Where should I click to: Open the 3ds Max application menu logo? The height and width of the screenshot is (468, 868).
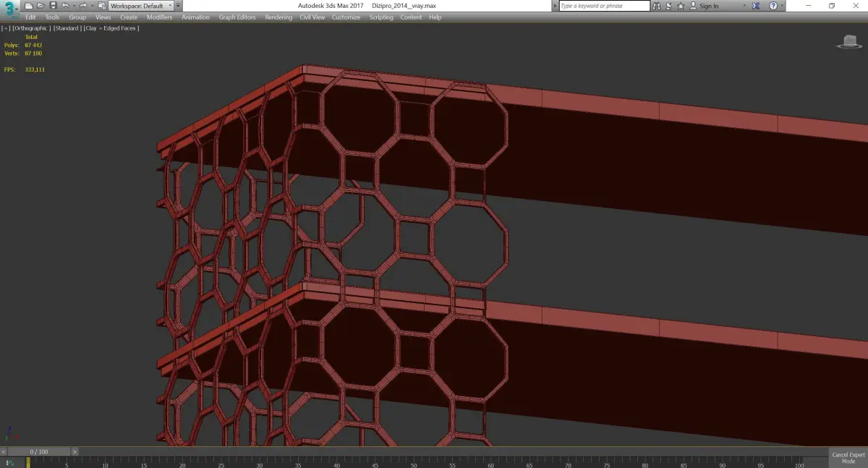tap(9, 9)
